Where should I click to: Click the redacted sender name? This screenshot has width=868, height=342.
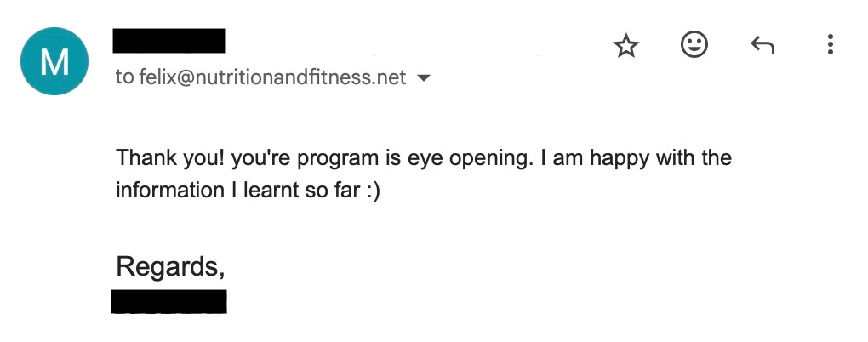click(168, 40)
